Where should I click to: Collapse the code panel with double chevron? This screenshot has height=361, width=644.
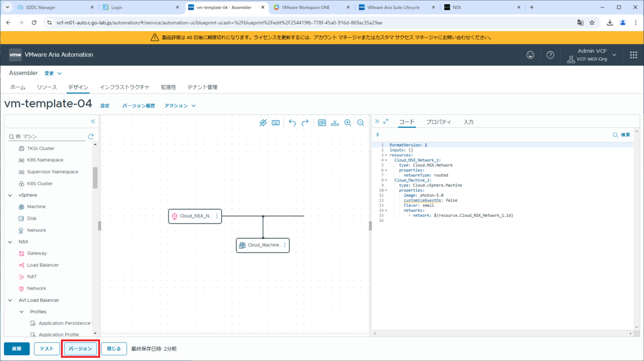click(377, 121)
